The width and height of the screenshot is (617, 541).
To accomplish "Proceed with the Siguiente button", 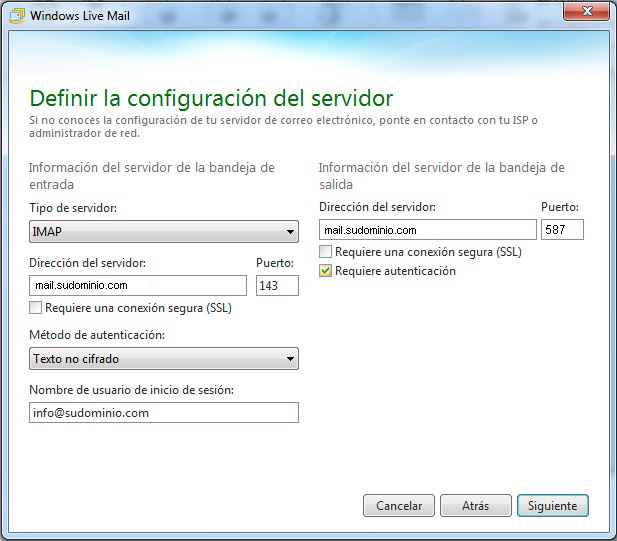I will point(553,506).
